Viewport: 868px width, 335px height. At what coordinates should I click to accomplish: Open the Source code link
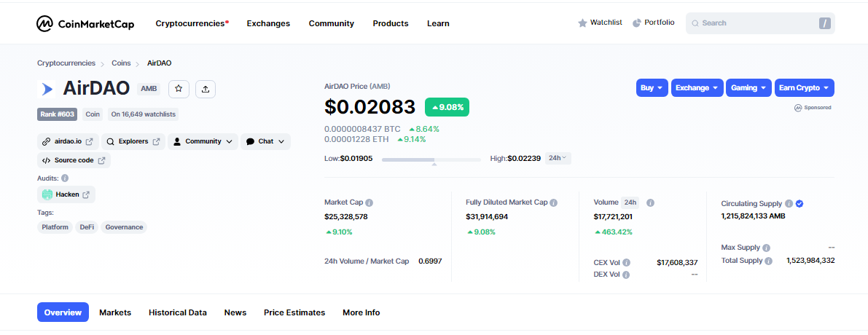point(74,160)
